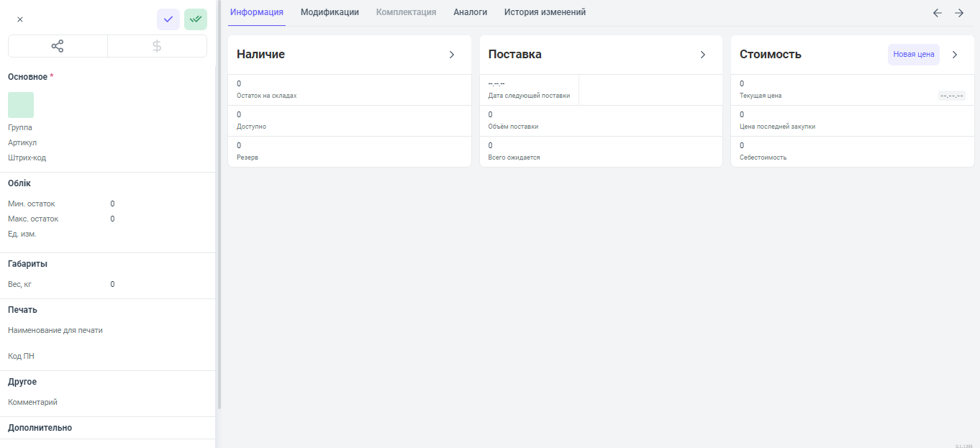Expand the Наличие card chevron
Viewport: 980px width, 448px height.
tap(452, 55)
